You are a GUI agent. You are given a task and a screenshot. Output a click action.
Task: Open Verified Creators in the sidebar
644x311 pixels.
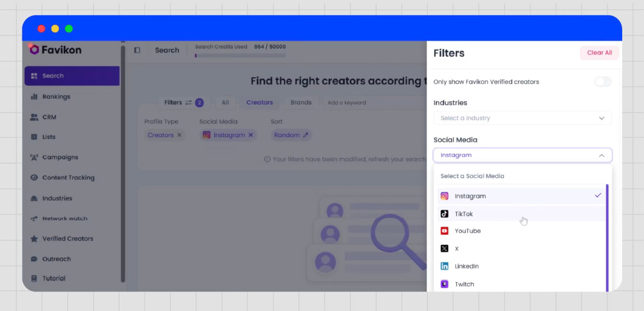coord(72,239)
